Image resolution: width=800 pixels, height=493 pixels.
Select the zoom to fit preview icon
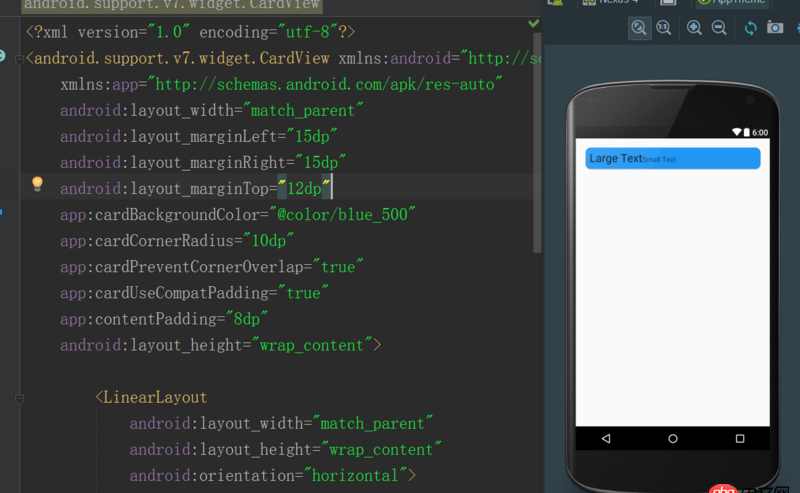(639, 28)
